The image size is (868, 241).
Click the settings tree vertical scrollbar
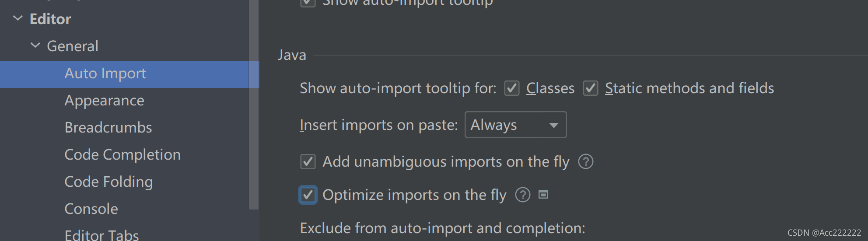[x=254, y=105]
